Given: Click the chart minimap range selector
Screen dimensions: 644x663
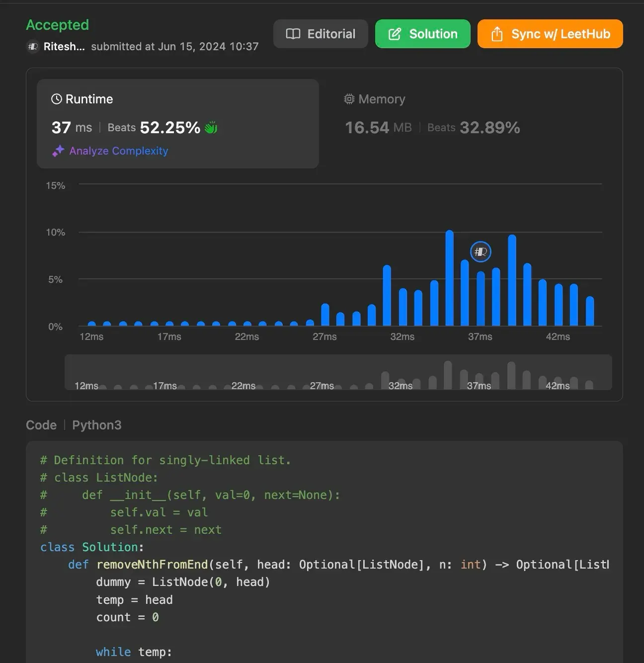Looking at the screenshot, I should 339,373.
